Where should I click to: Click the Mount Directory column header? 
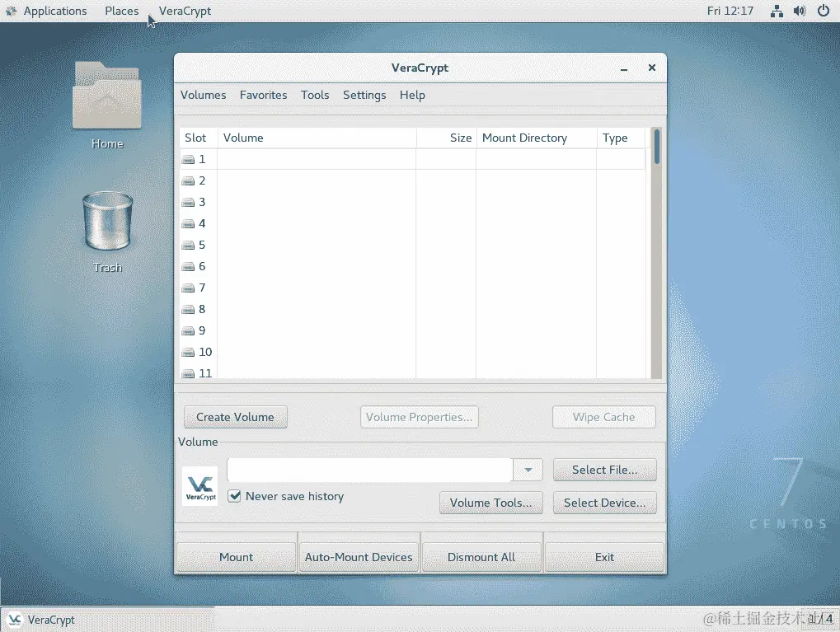point(537,138)
